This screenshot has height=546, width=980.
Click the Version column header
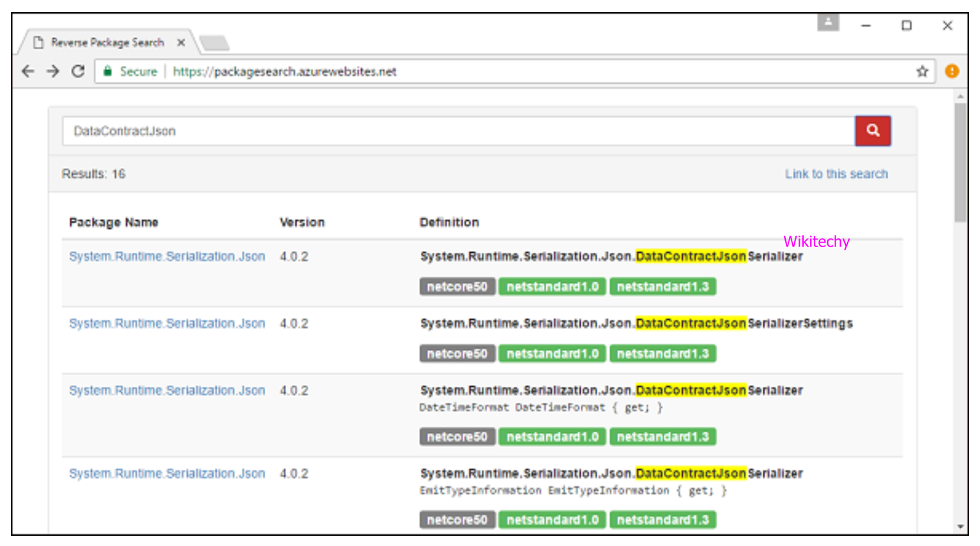click(x=302, y=222)
